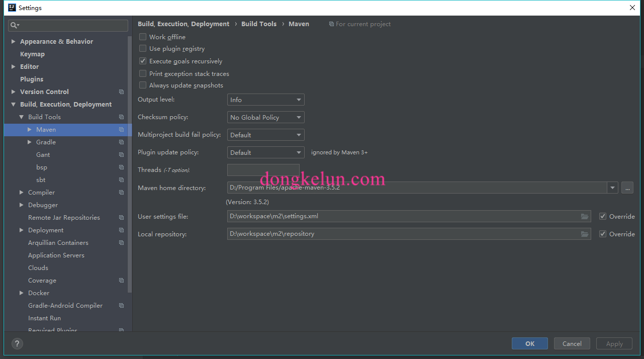Viewport: 644px width, 359px height.
Task: Collapse the Build Tools node
Action: tap(22, 117)
